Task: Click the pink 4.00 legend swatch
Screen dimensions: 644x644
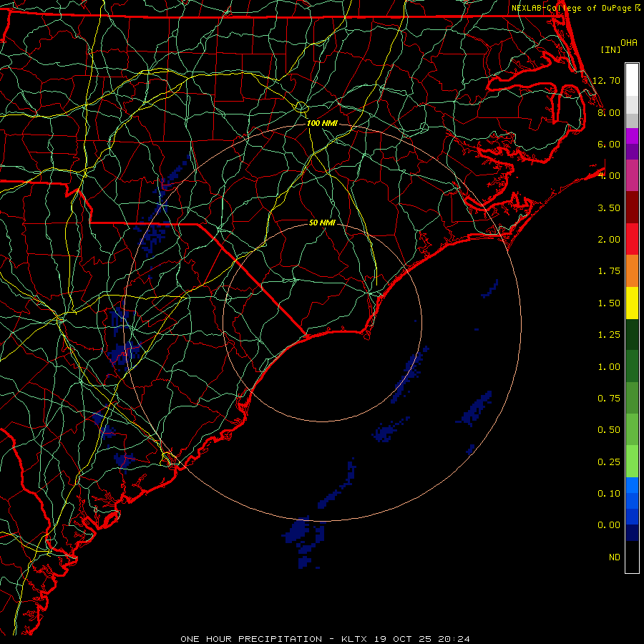Action: (x=632, y=175)
